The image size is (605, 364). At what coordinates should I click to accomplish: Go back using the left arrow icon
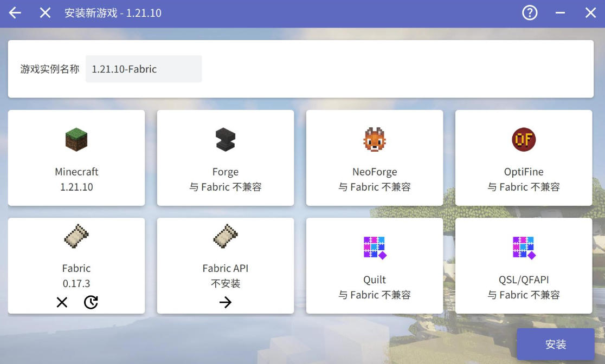(15, 12)
